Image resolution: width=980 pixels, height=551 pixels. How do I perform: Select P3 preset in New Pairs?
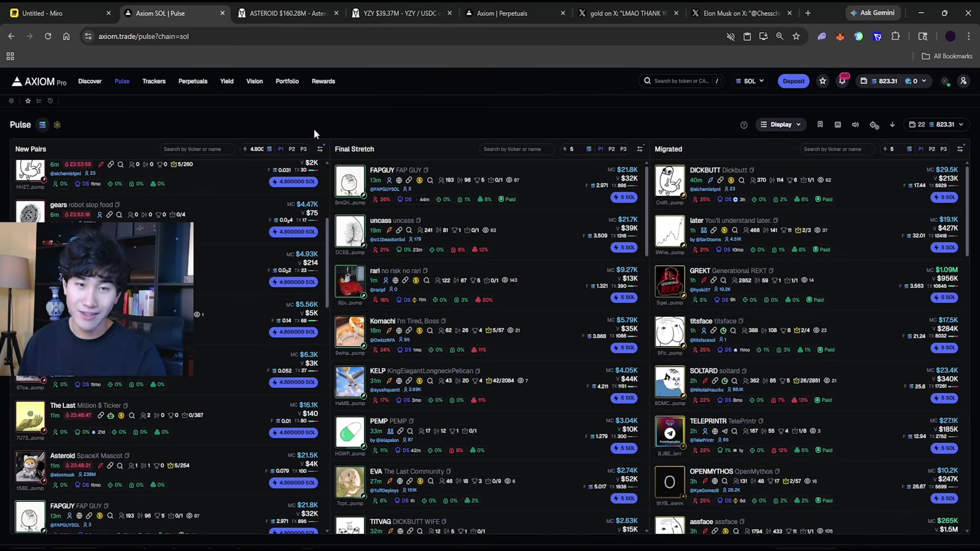(x=304, y=149)
